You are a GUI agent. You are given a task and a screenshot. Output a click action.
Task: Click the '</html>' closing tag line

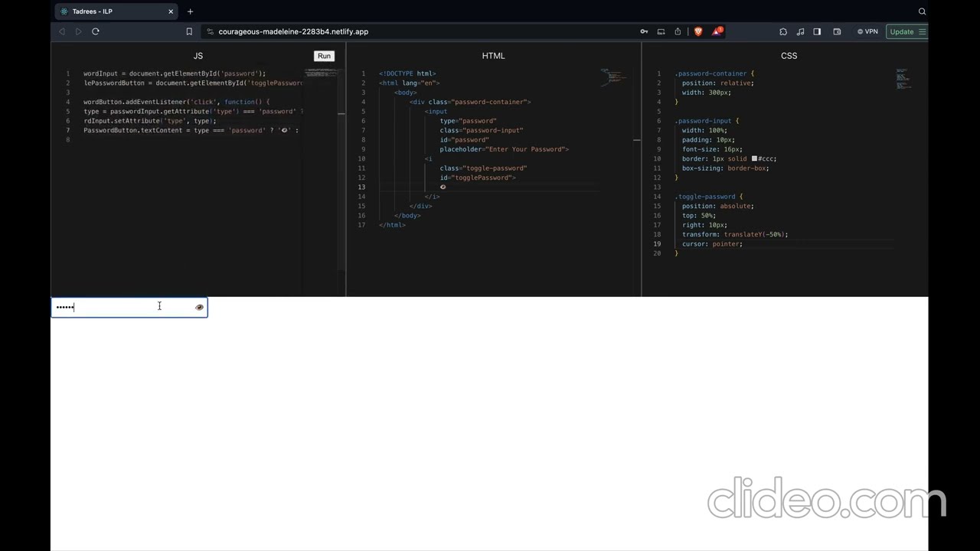(392, 225)
